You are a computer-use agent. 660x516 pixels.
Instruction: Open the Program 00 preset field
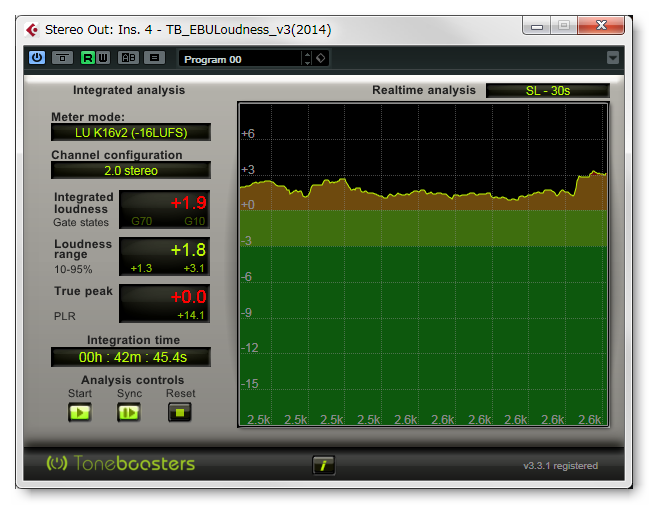click(x=240, y=59)
